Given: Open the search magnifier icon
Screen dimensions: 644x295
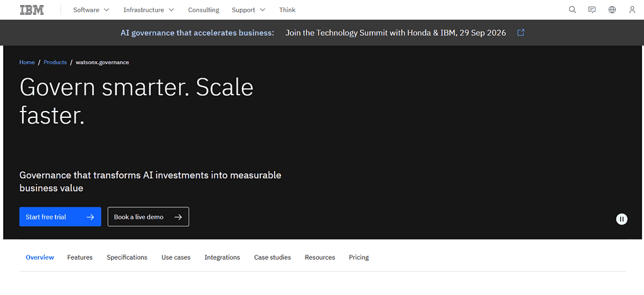Looking at the screenshot, I should 572,10.
